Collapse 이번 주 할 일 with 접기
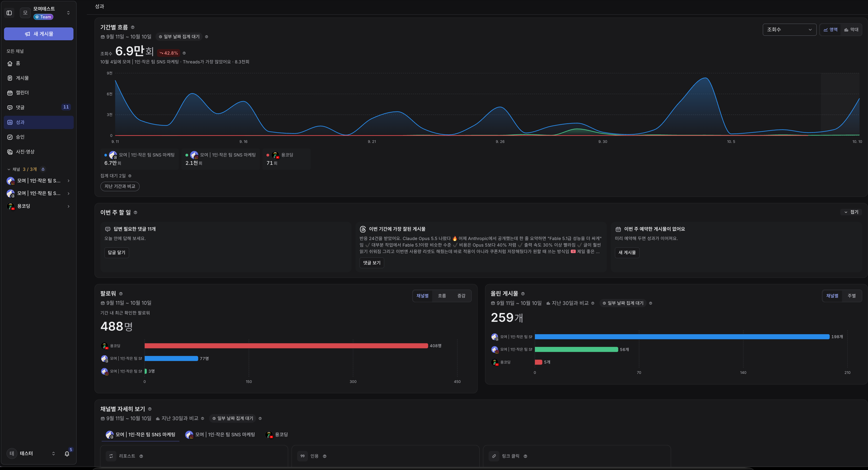 (851, 212)
